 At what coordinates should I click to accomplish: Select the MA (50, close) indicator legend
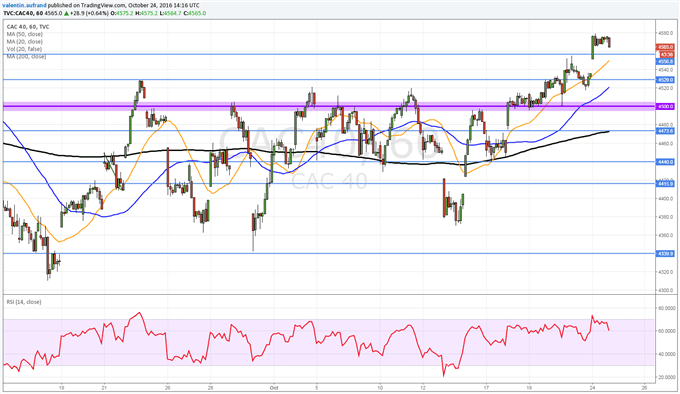click(x=25, y=34)
